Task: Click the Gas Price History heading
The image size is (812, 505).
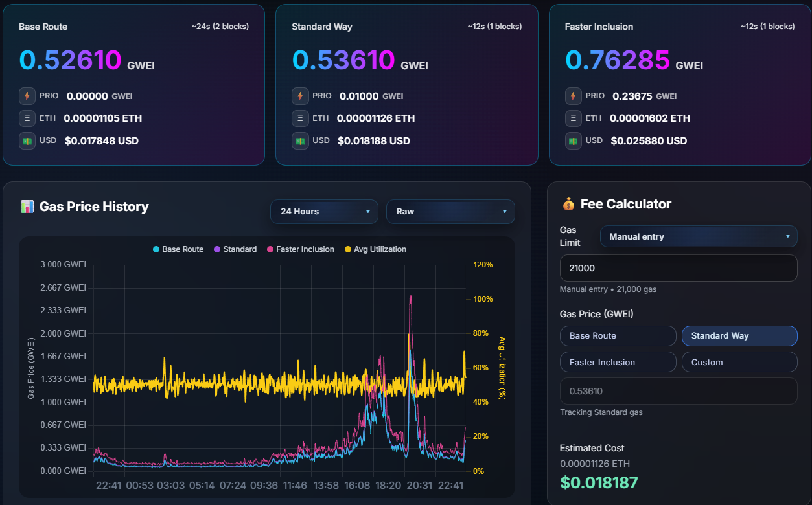Action: click(94, 207)
